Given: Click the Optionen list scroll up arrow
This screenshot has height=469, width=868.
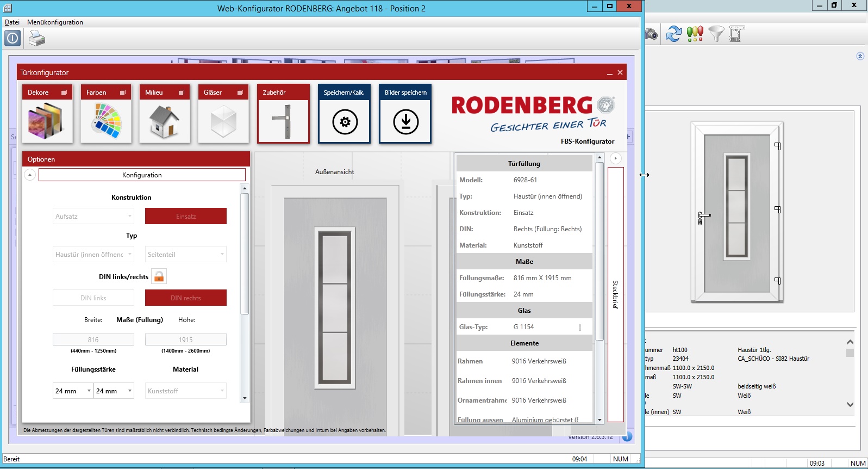Looking at the screenshot, I should 245,188.
